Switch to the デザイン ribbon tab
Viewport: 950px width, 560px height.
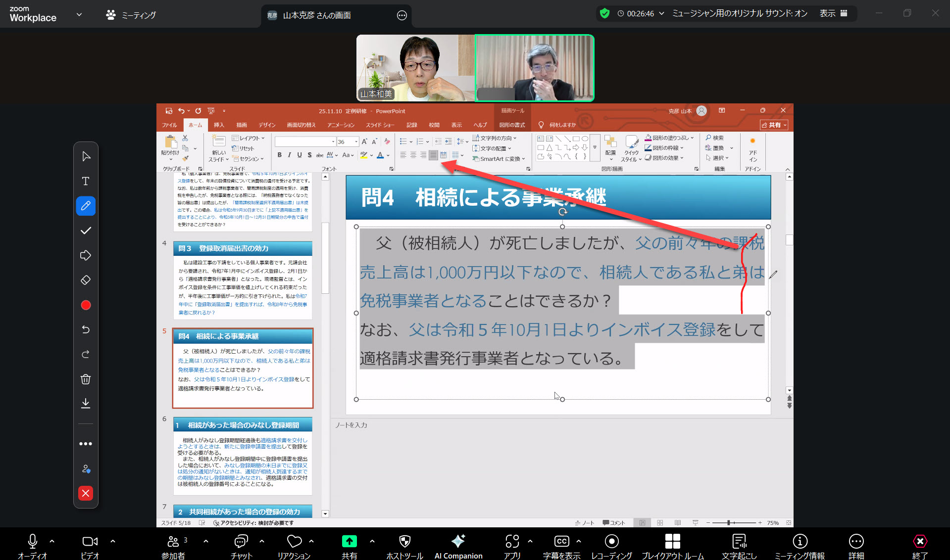pyautogui.click(x=267, y=125)
